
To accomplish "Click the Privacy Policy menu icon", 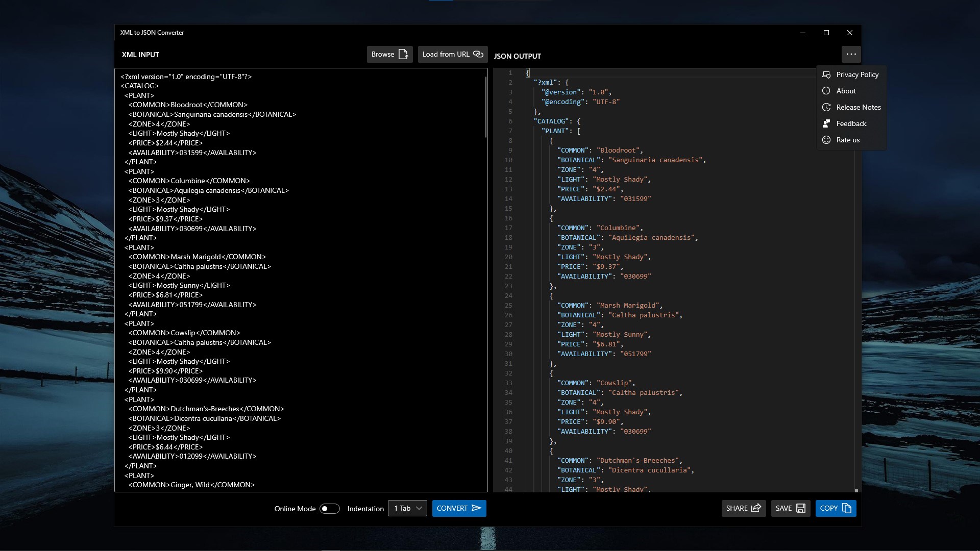I will (826, 74).
